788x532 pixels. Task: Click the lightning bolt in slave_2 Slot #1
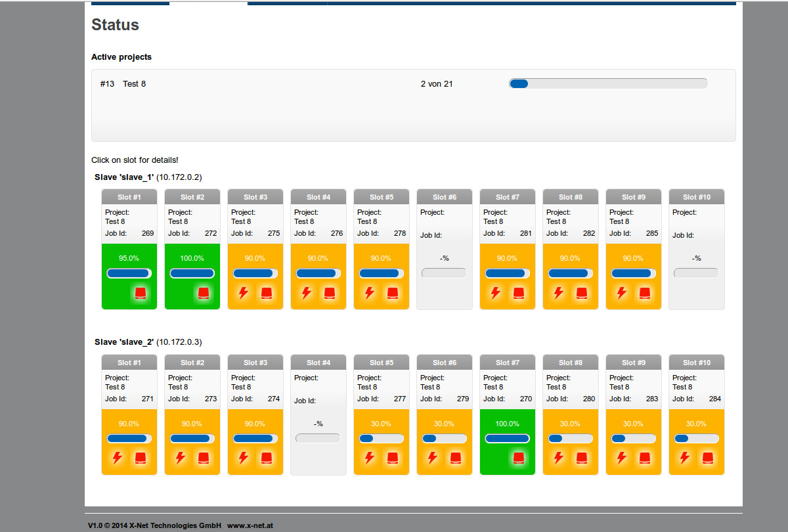(118, 458)
